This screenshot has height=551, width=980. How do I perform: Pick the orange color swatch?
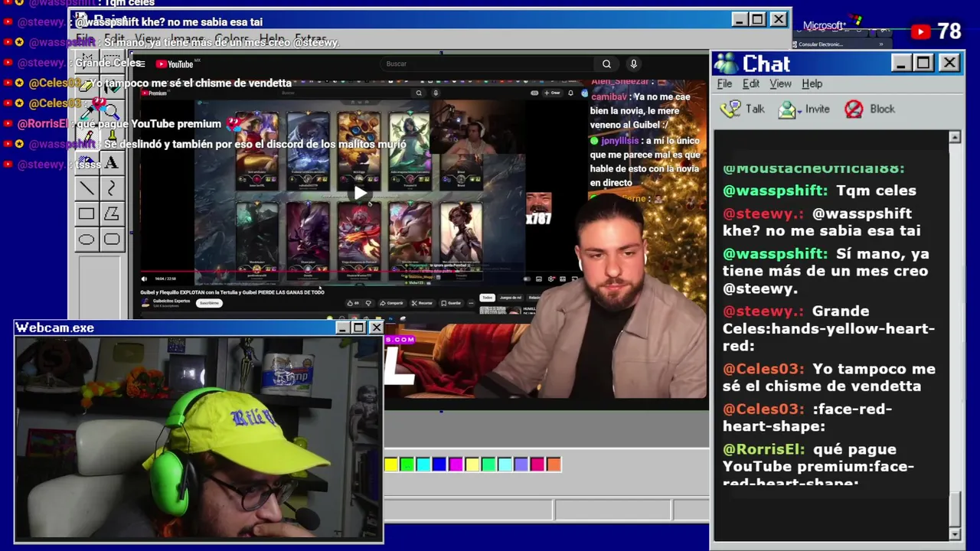click(554, 464)
